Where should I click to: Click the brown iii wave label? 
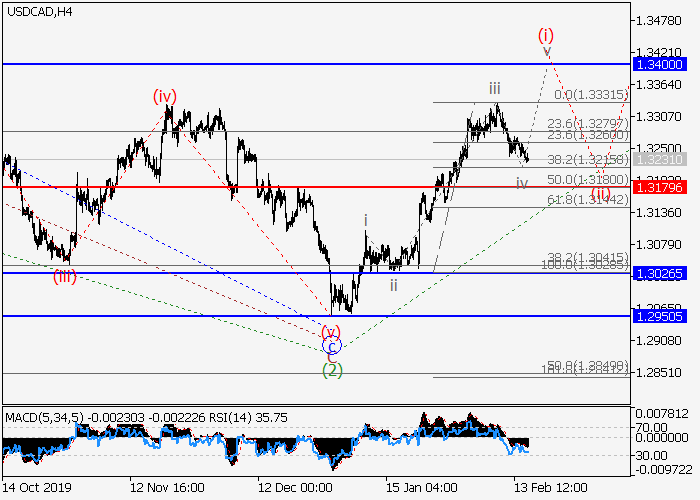click(497, 88)
